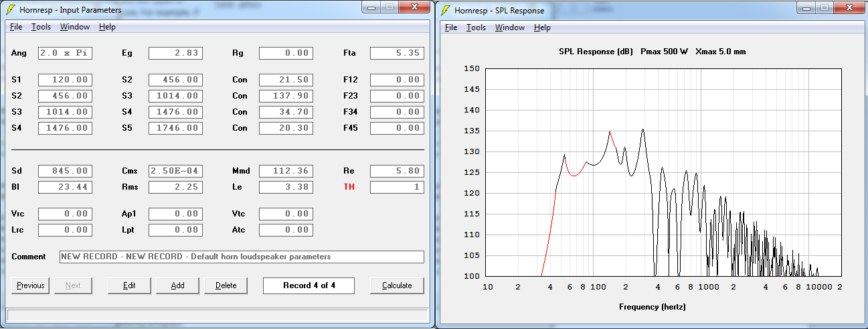The height and width of the screenshot is (329, 868).
Task: Click the S3 field (S3 row) with value 1014.00
Action: 65,112
